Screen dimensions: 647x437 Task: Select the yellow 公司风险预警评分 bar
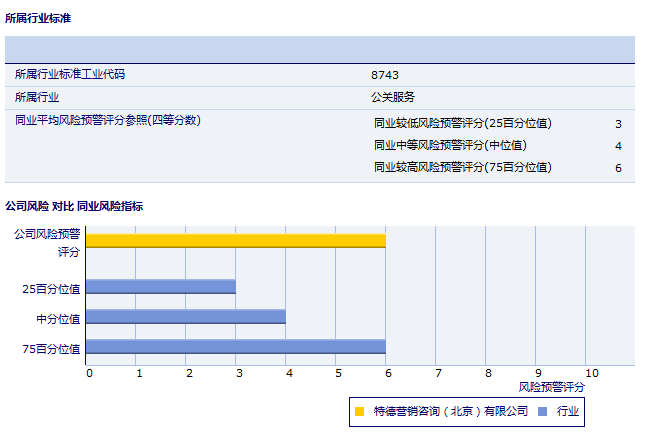tap(235, 240)
